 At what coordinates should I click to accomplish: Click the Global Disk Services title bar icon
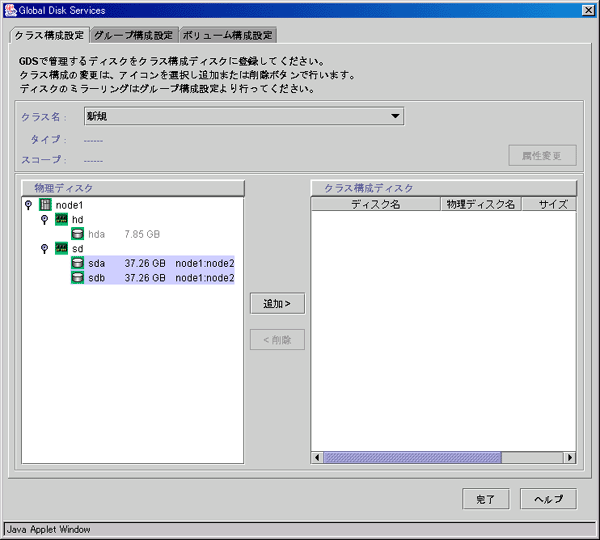pos(9,9)
